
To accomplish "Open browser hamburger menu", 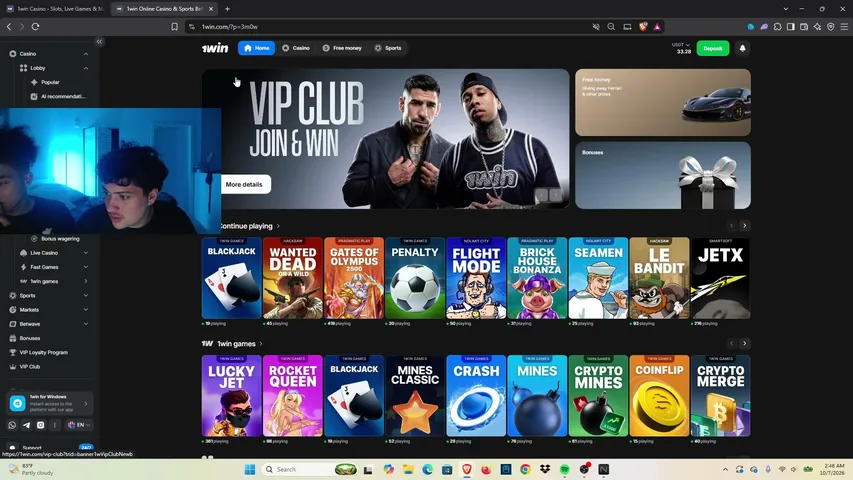I will pos(844,27).
